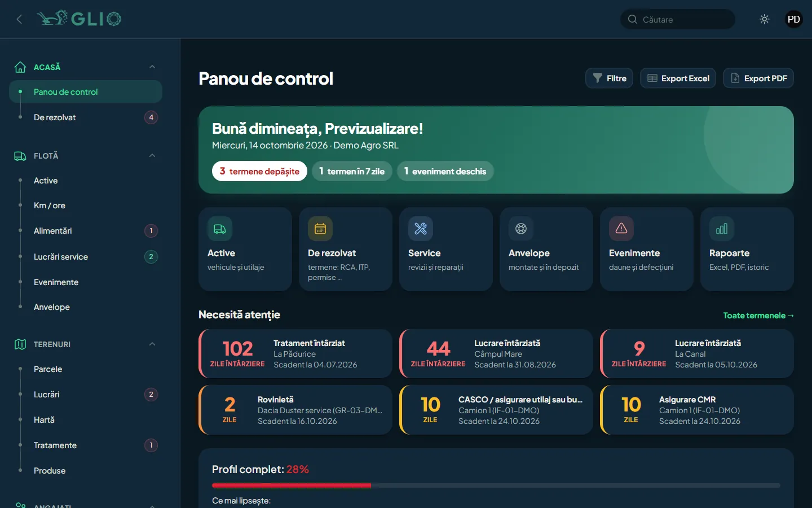The image size is (812, 508).
Task: Click the Alimentări badge showing 1
Action: click(151, 231)
